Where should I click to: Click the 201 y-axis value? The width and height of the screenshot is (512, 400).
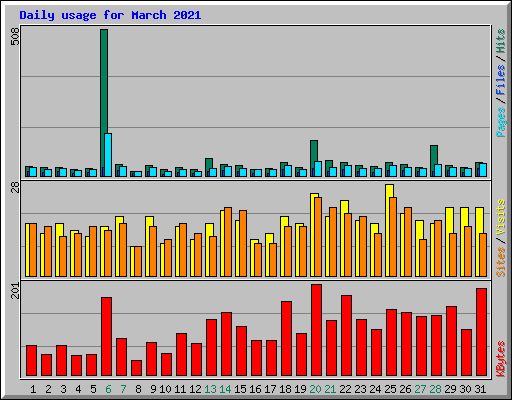tap(15, 290)
